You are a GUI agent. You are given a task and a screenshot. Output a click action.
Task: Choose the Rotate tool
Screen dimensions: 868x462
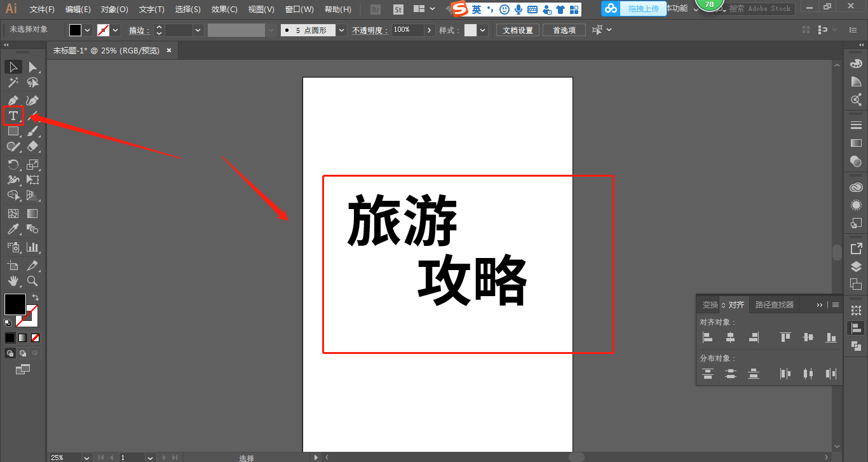tap(13, 165)
